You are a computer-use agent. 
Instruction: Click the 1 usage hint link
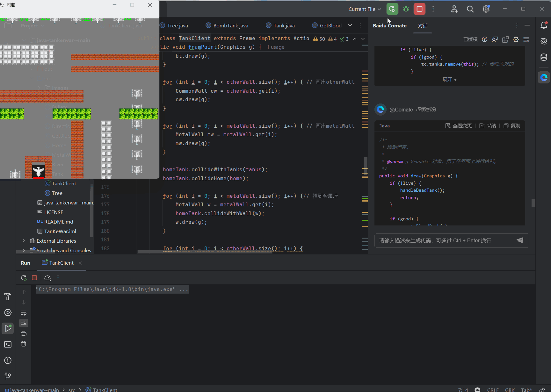276,47
